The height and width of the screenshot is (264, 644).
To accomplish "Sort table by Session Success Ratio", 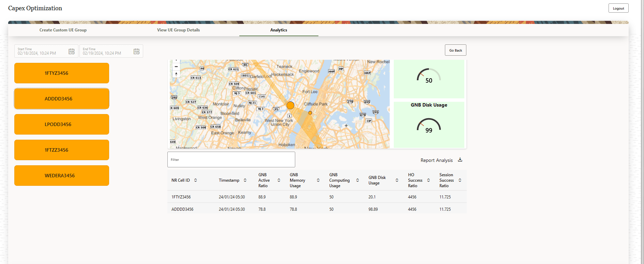I will (x=460, y=180).
